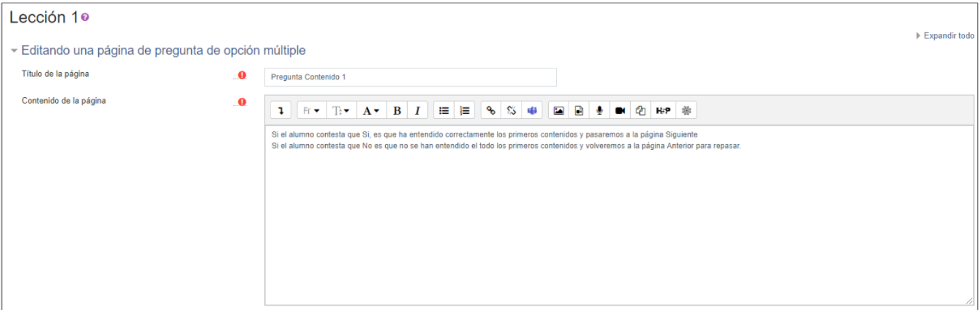The width and height of the screenshot is (980, 310).
Task: Open the font family dropdown
Action: (x=311, y=111)
